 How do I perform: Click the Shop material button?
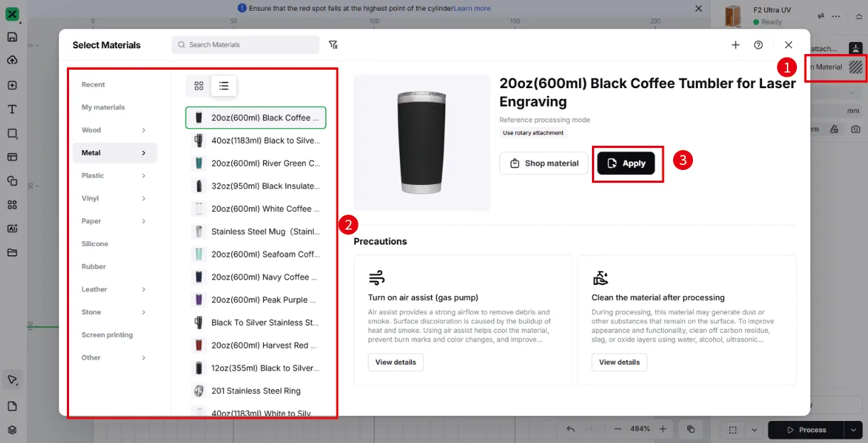tap(544, 164)
